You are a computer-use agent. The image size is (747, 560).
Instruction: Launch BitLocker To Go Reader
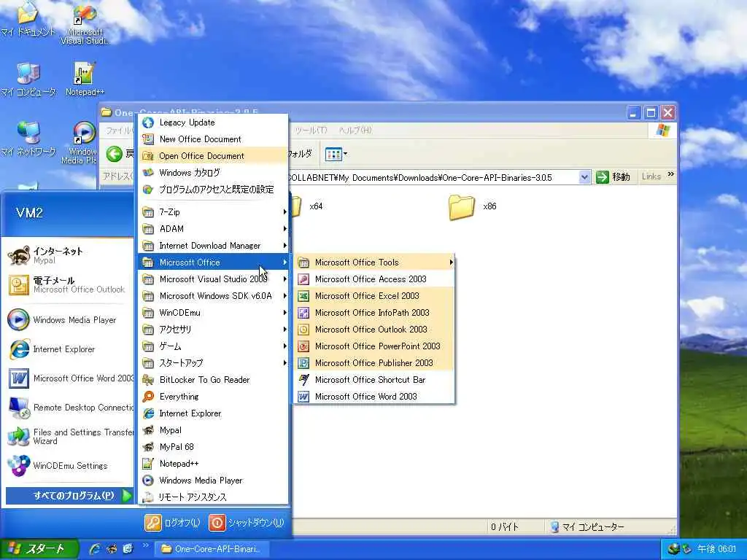213,379
